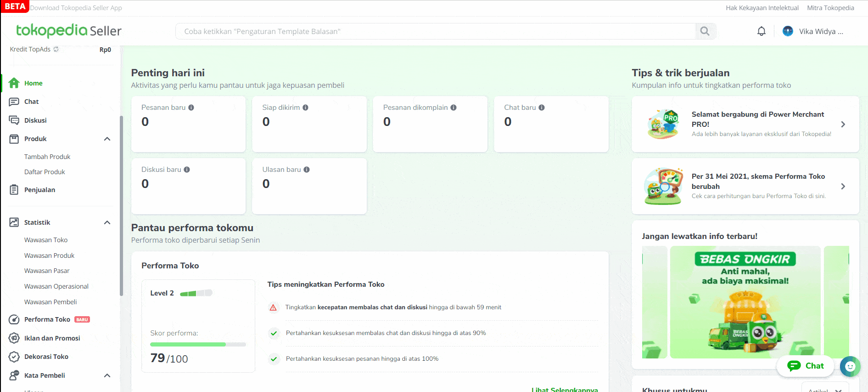
Task: Click the Diskusi sidebar icon
Action: tap(14, 120)
